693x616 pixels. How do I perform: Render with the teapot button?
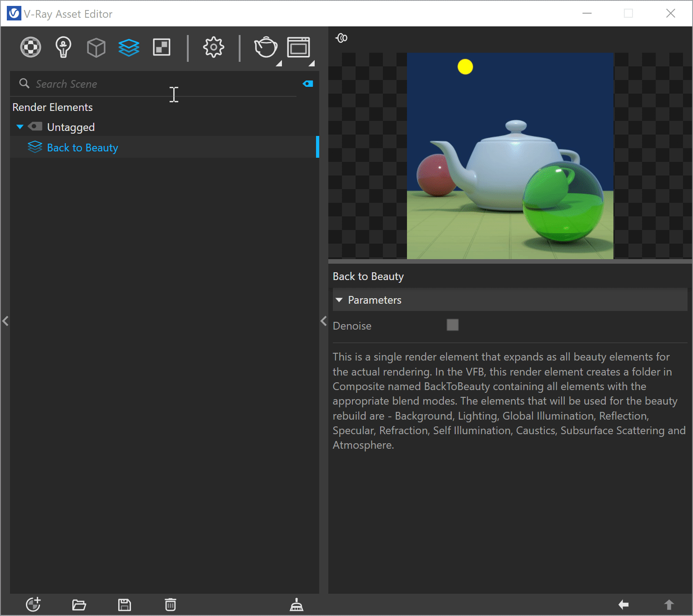pyautogui.click(x=266, y=47)
